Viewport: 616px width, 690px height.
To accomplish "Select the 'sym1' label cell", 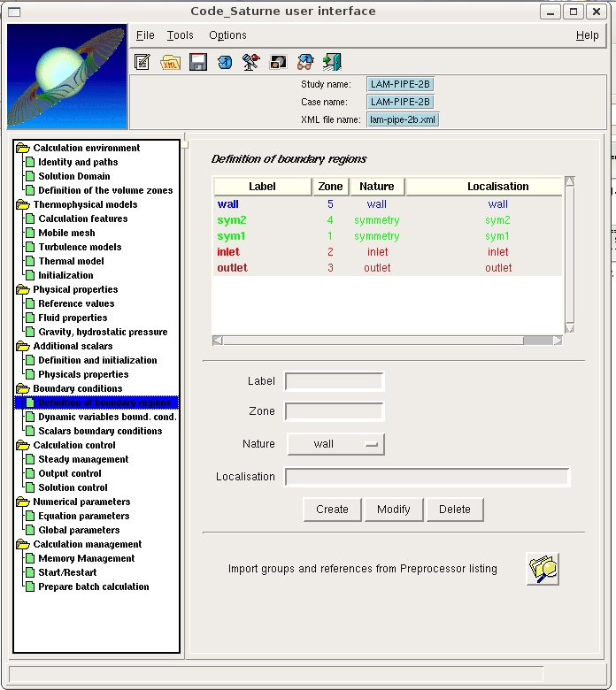I will [x=231, y=236].
